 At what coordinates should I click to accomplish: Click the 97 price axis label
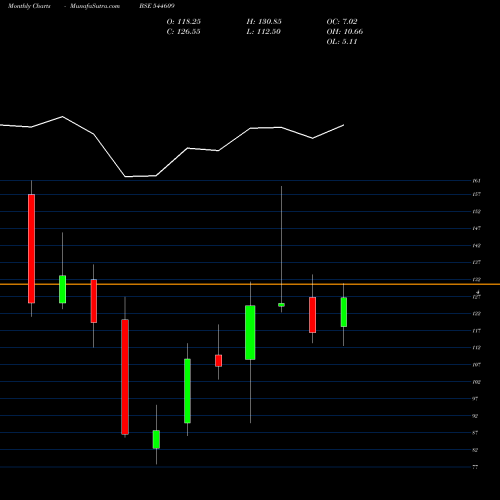[x=475, y=399]
